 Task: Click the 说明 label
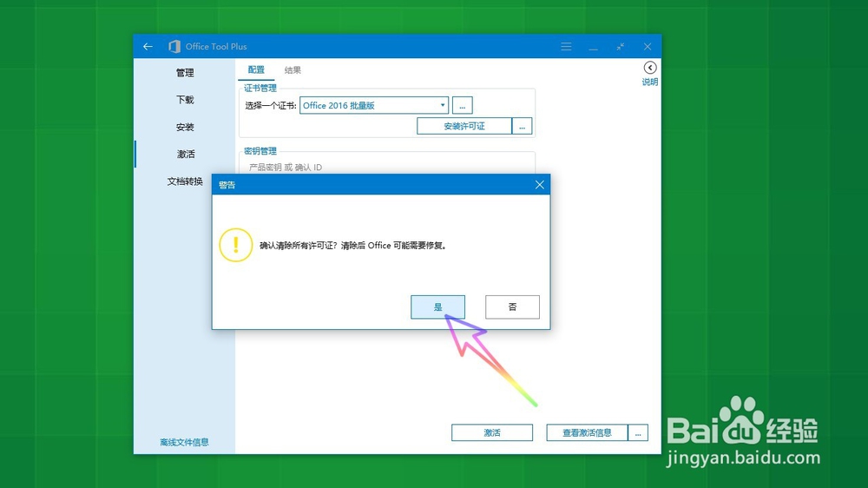650,82
